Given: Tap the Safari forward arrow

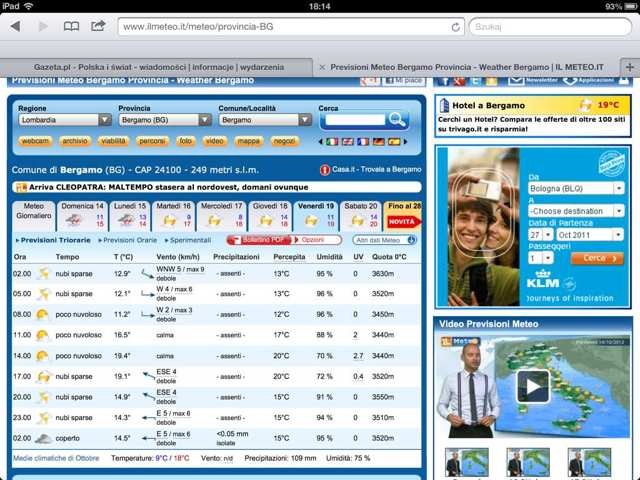Looking at the screenshot, I should point(43,27).
